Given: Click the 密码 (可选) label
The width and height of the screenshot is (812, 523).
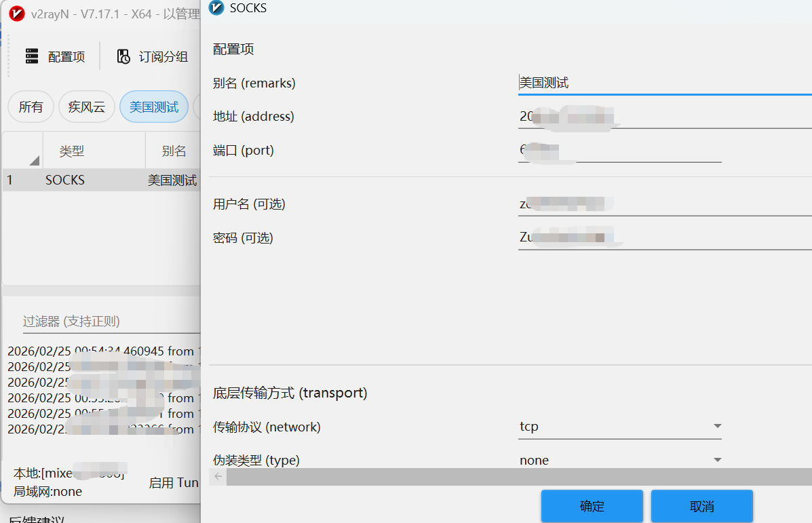Looking at the screenshot, I should (x=243, y=237).
